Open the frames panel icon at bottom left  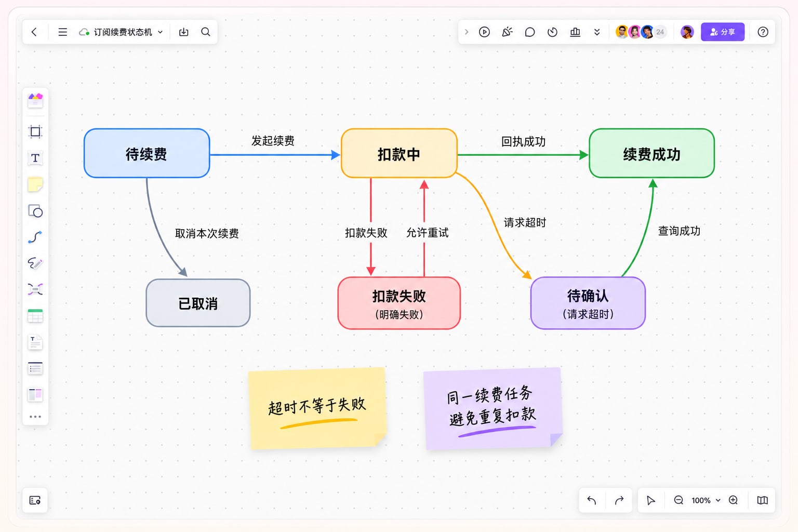point(35,500)
